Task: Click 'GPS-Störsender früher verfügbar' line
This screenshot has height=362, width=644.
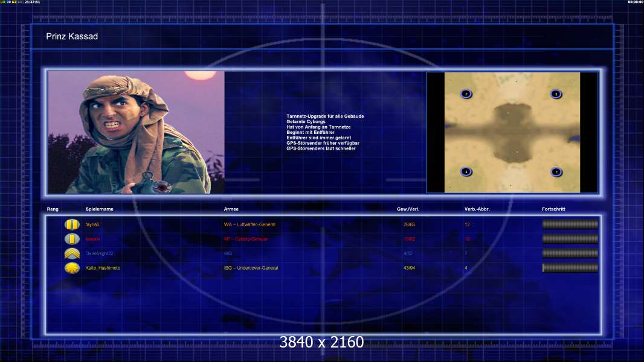Action: tap(323, 143)
